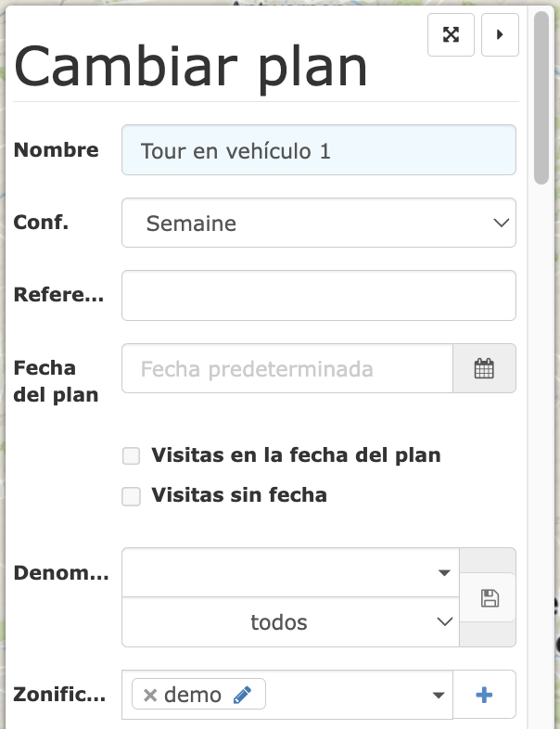The width and height of the screenshot is (560, 729).
Task: Focus the Referencia input field
Action: tap(318, 295)
